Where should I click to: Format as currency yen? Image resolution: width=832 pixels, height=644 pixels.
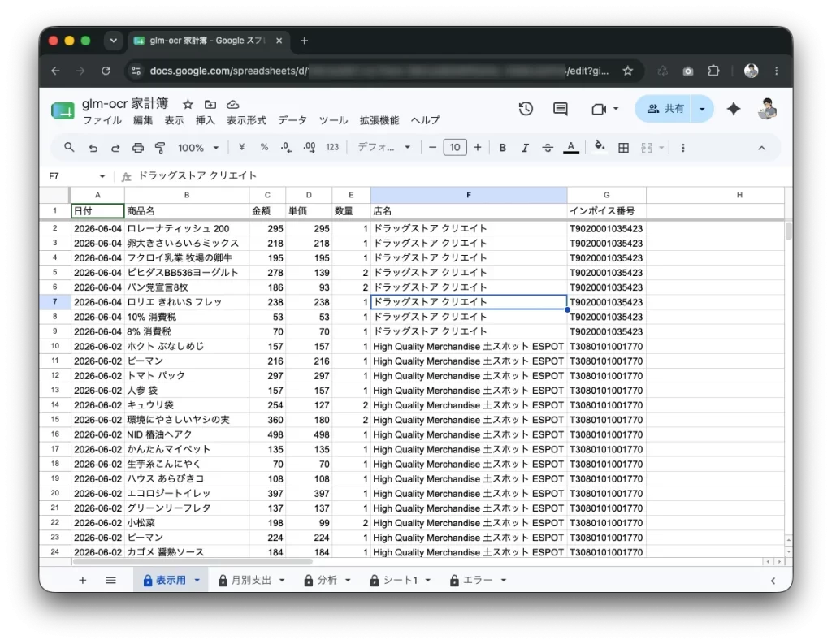click(241, 148)
